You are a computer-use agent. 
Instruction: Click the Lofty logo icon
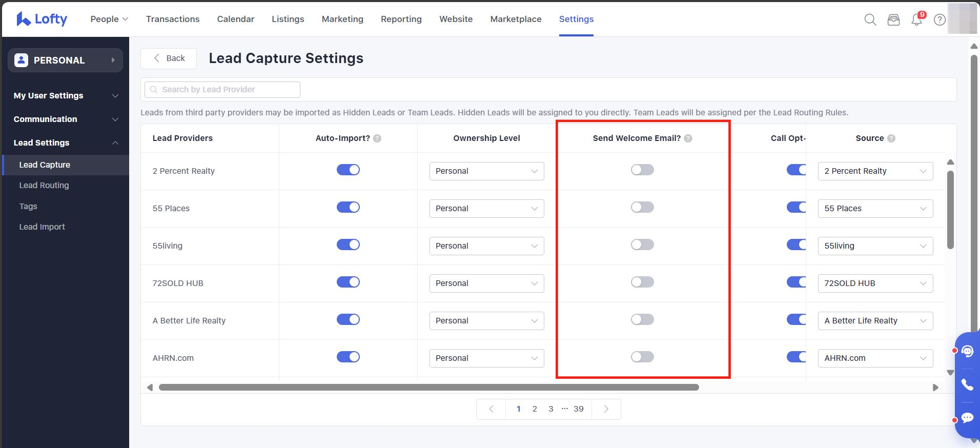coord(24,19)
